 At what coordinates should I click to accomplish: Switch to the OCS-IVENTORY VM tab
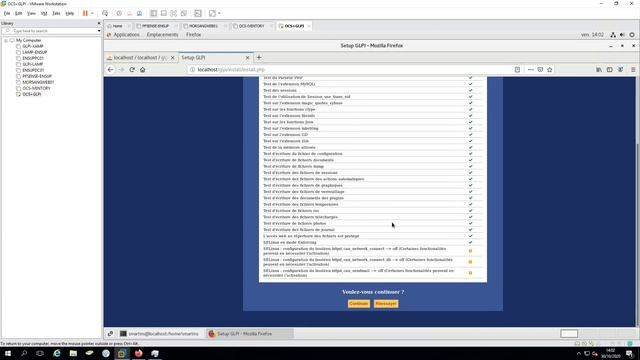(x=251, y=26)
